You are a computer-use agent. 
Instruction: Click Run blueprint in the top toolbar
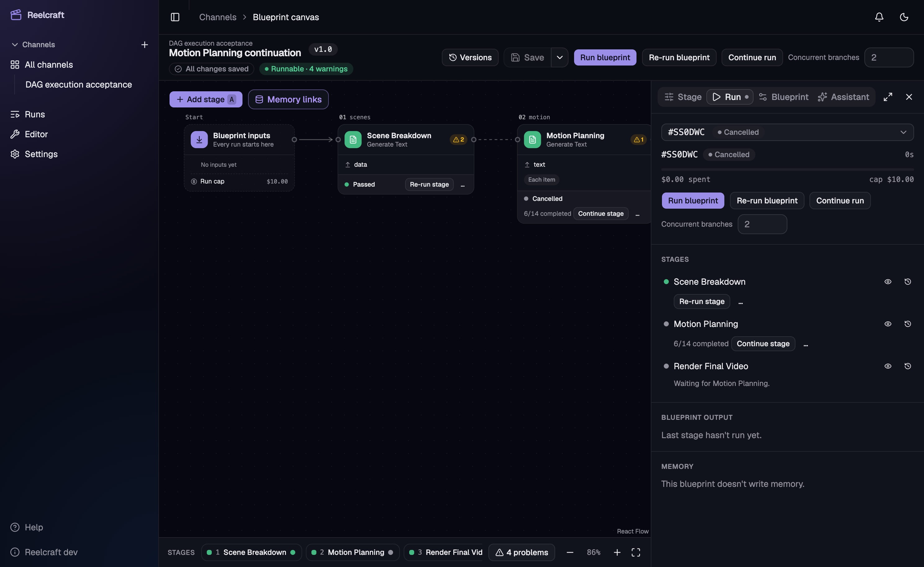(x=605, y=57)
